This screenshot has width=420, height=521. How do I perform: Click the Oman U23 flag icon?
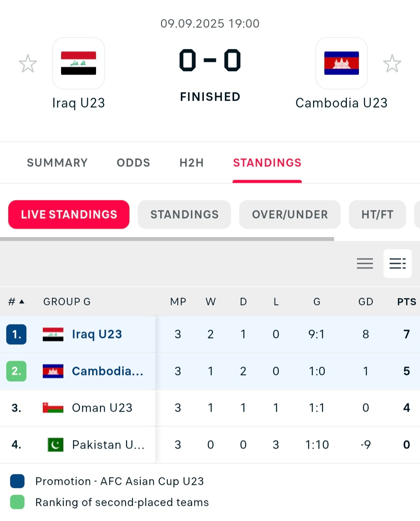click(x=53, y=408)
